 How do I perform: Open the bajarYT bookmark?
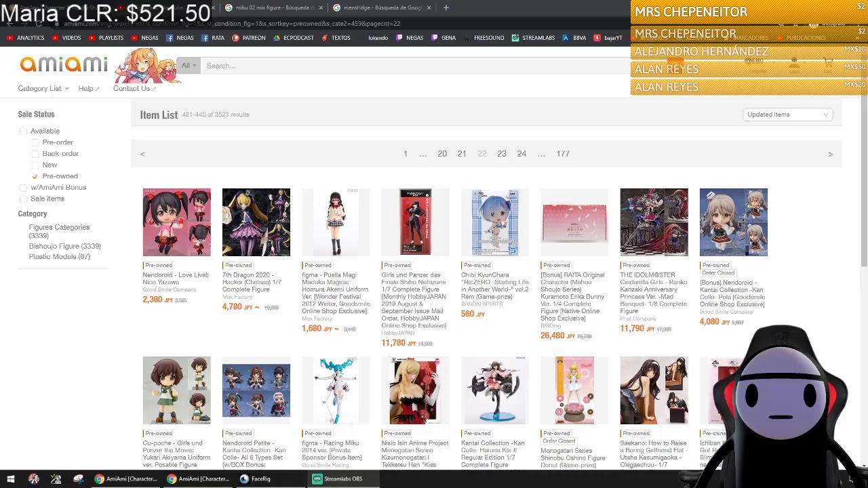click(x=608, y=38)
